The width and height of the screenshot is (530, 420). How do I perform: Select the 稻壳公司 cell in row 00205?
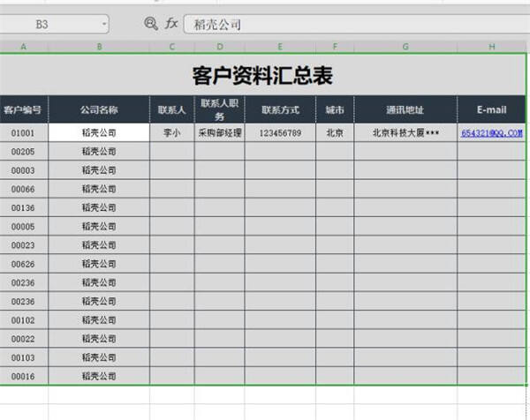(x=99, y=152)
